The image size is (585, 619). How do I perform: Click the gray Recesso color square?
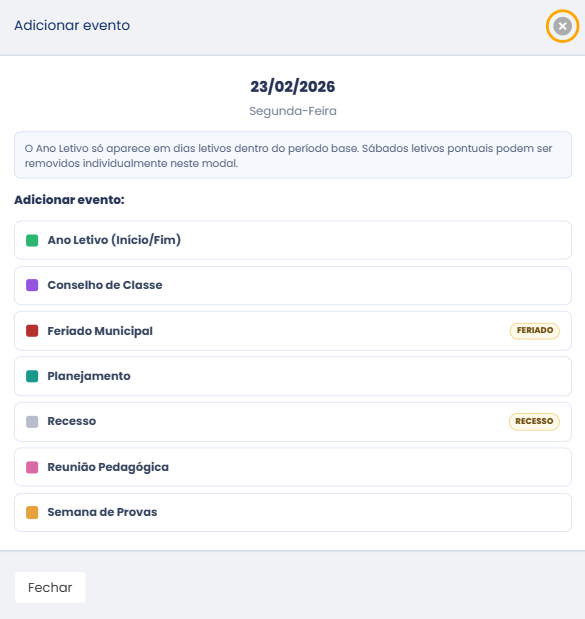32,422
